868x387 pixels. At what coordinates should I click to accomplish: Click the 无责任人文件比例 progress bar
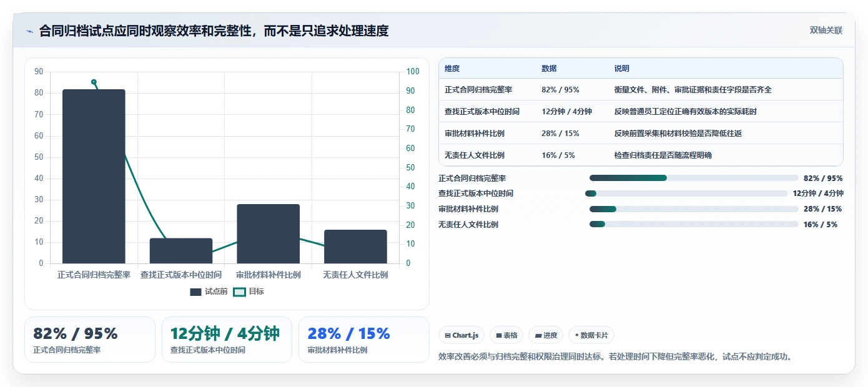694,225
